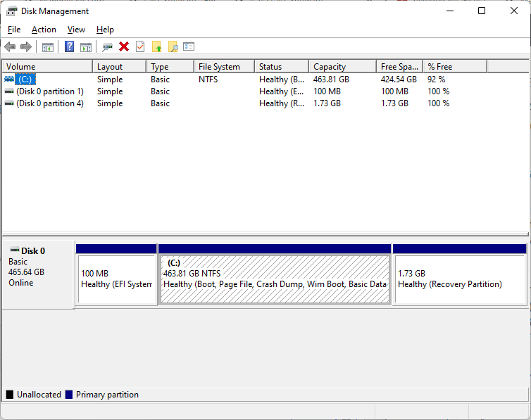Toggle the Show/Hide Action Pane icon
The image size is (531, 420).
pos(86,47)
